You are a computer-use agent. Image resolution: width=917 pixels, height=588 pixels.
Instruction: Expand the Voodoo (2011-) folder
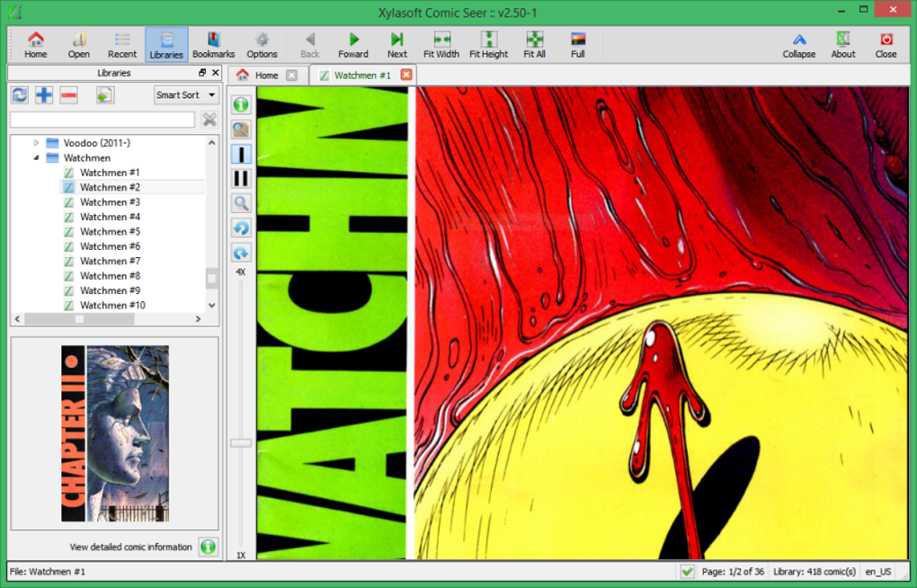coord(36,143)
